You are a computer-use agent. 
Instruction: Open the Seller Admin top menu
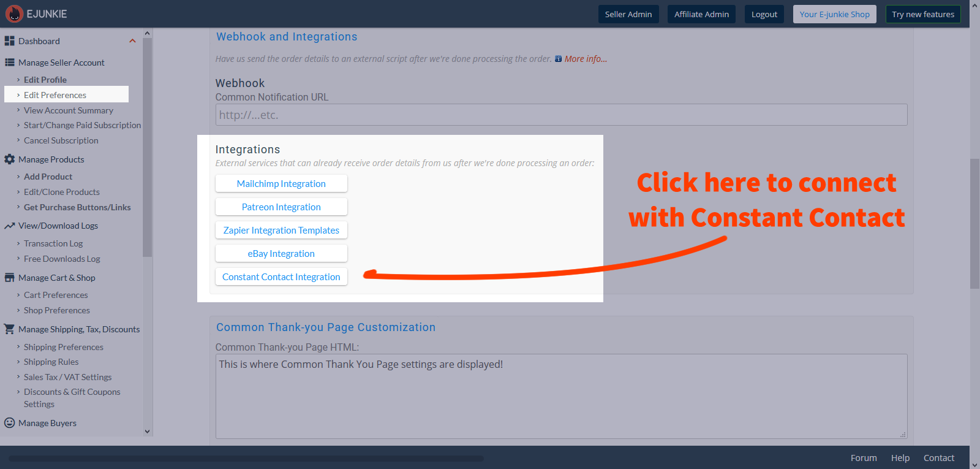click(x=628, y=14)
